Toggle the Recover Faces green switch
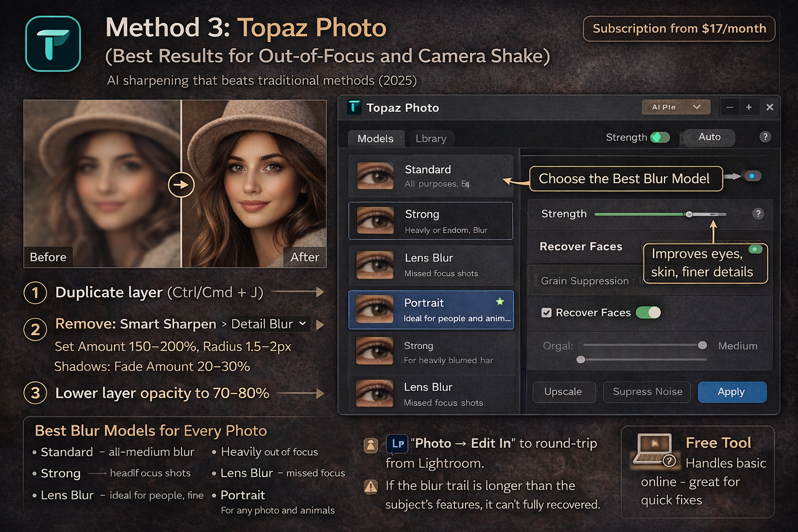 pos(648,312)
